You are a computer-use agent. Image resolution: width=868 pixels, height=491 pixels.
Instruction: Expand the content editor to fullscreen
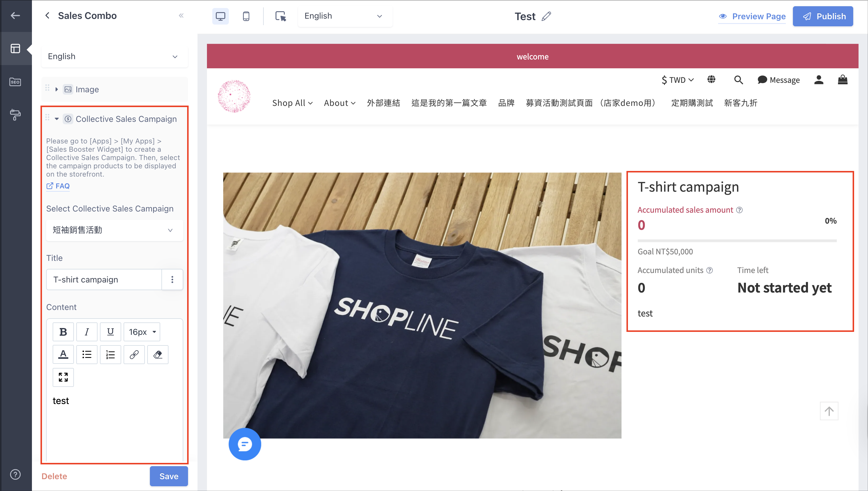[x=63, y=377]
